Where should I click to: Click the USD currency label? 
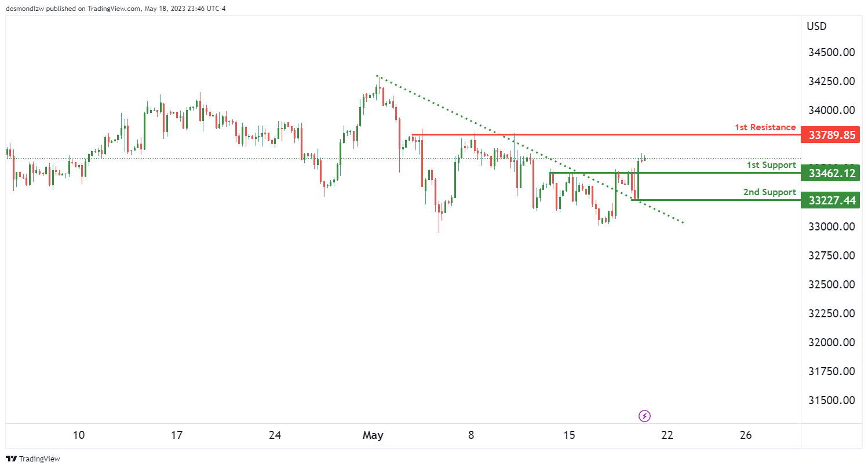pos(816,26)
